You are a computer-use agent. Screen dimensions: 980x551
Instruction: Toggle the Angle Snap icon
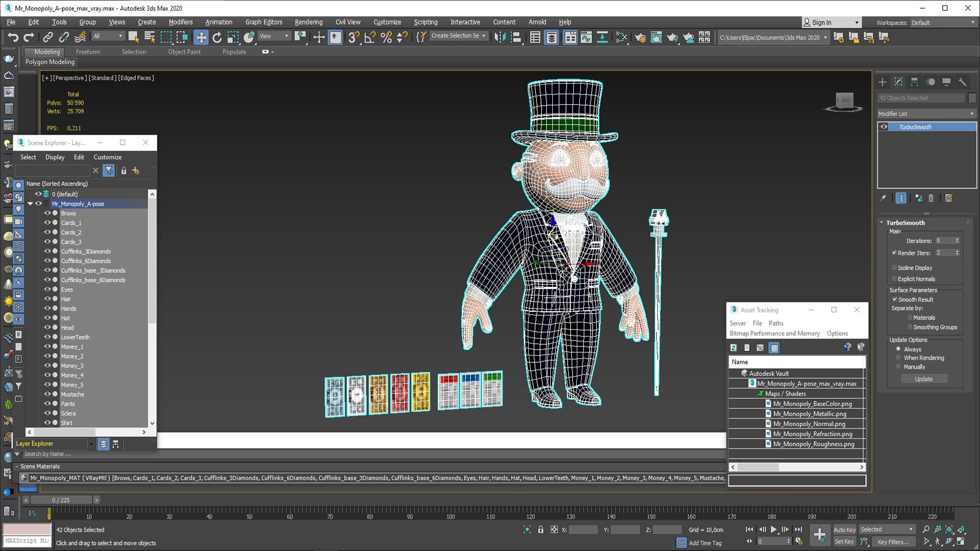(x=370, y=37)
